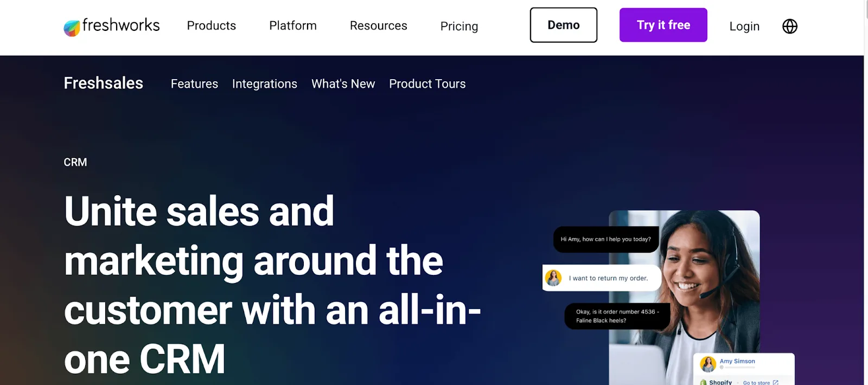Screen dimensions: 868x385
Task: Click the Shopify label on the card
Action: pyautogui.click(x=720, y=382)
